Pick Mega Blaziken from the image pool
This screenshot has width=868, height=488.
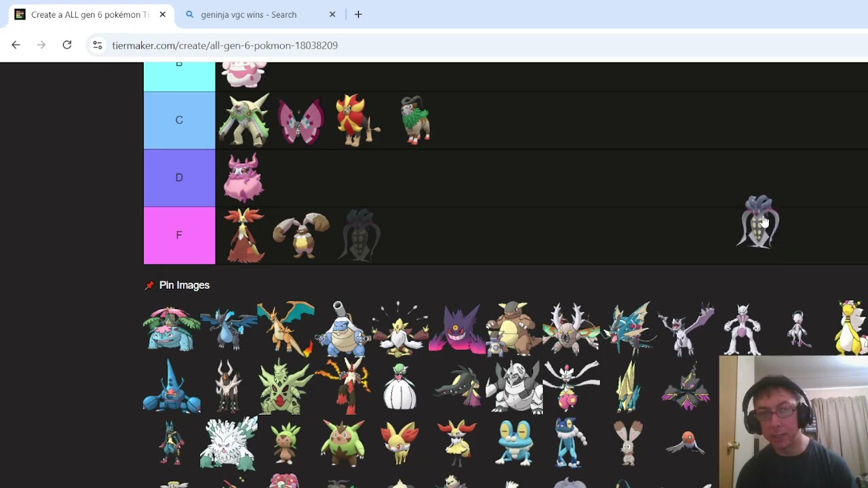point(343,386)
